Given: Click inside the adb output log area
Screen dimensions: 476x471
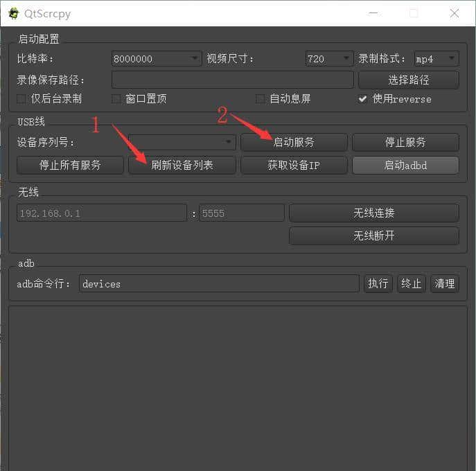Looking at the screenshot, I should point(238,388).
